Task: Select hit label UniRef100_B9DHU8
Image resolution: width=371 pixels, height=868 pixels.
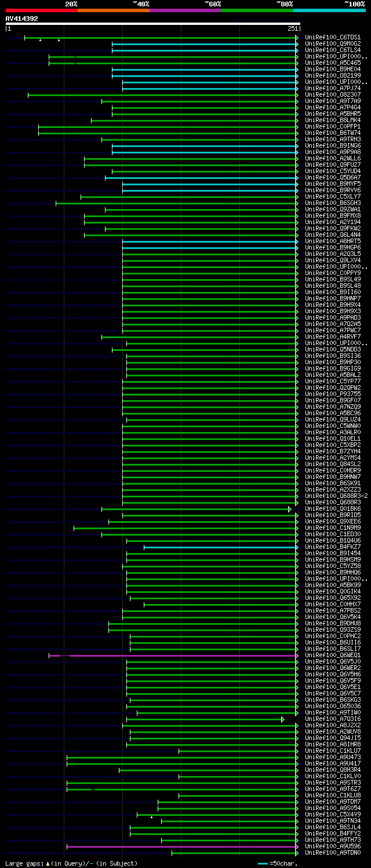Action: (x=333, y=624)
